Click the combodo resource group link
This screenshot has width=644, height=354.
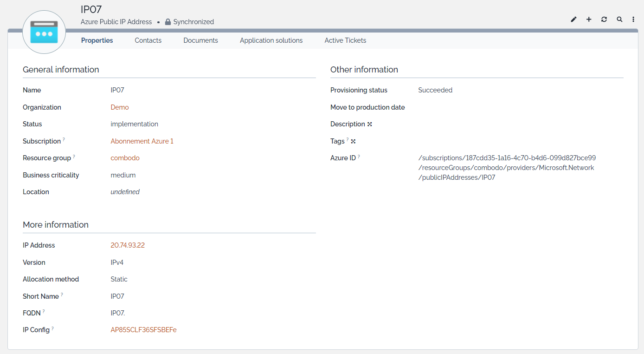pyautogui.click(x=125, y=158)
